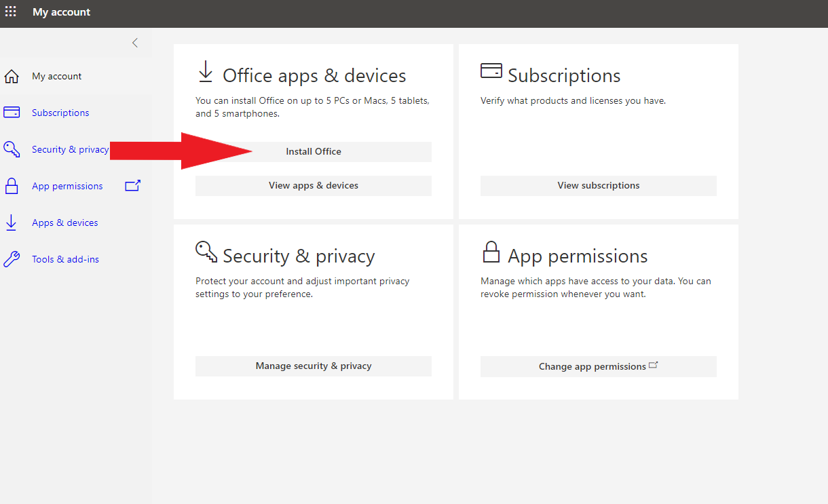This screenshot has height=504, width=828.
Task: Go to Subscriptions in sidebar navigation
Action: pyautogui.click(x=60, y=113)
